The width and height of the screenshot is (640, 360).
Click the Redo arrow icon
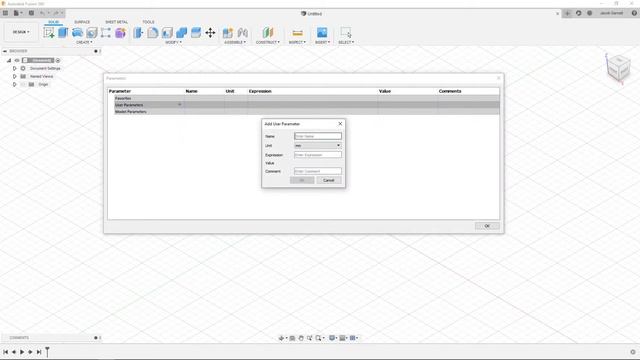click(x=56, y=13)
